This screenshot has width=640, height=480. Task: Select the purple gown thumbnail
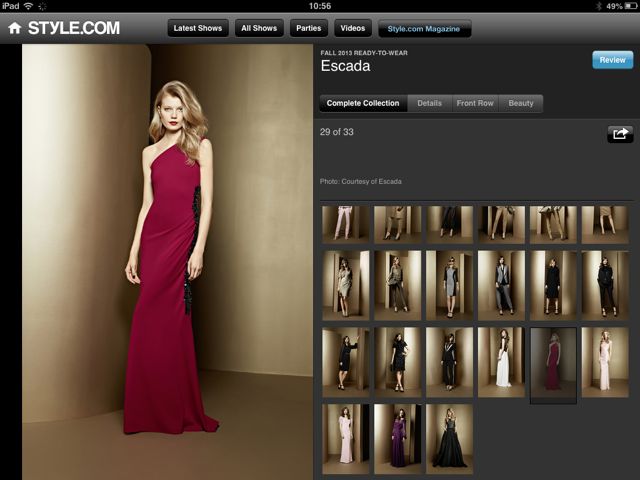(x=398, y=439)
